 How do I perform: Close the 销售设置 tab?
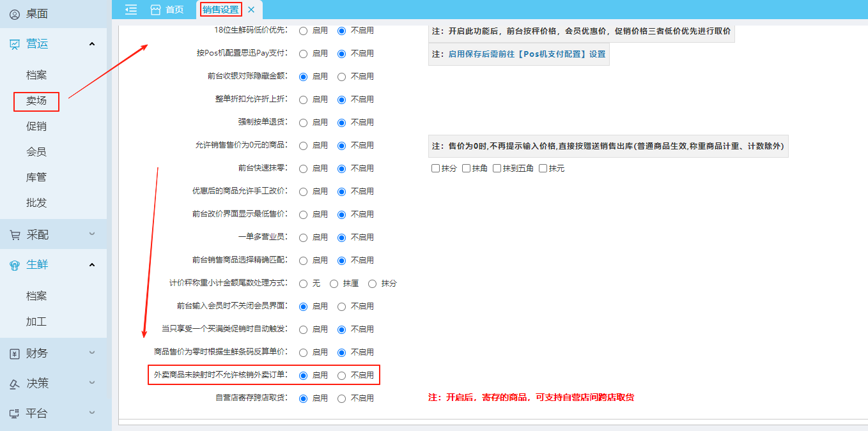pyautogui.click(x=251, y=10)
